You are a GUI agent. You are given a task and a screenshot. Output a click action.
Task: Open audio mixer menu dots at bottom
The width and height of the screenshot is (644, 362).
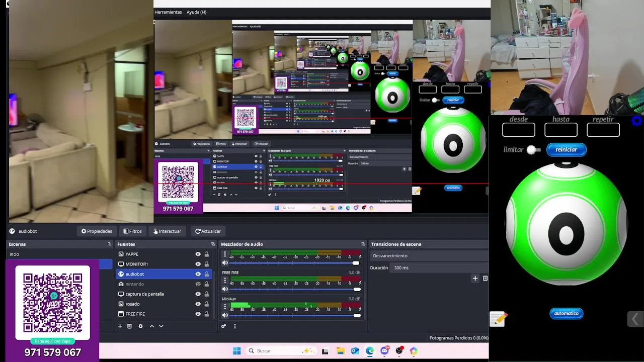point(234,326)
